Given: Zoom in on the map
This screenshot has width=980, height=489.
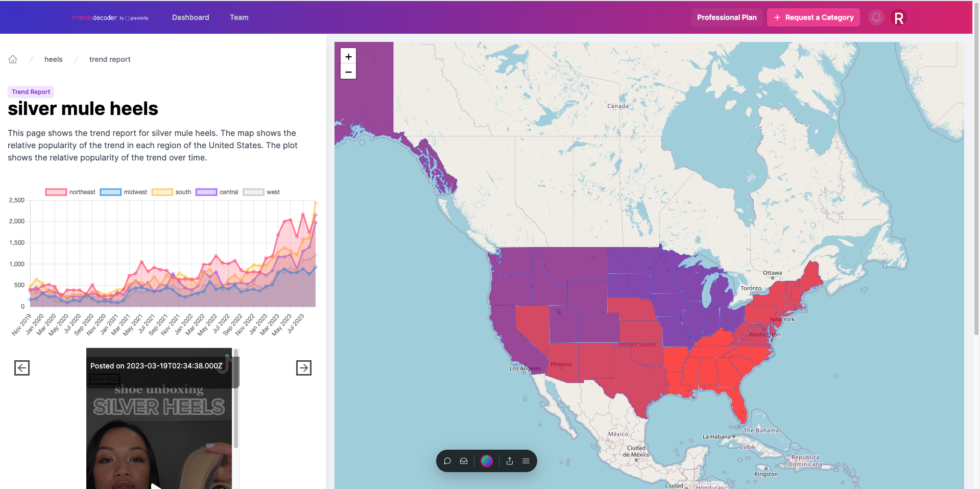Looking at the screenshot, I should (348, 57).
